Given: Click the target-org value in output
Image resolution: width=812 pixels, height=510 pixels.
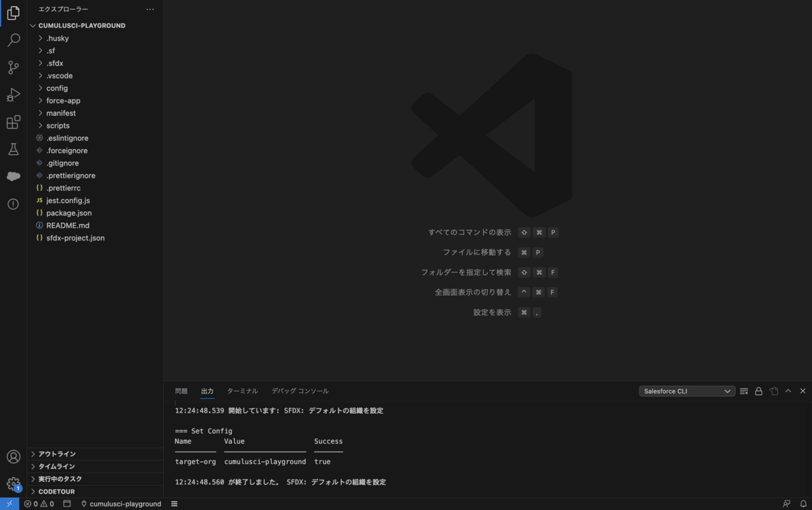Looking at the screenshot, I should [265, 462].
